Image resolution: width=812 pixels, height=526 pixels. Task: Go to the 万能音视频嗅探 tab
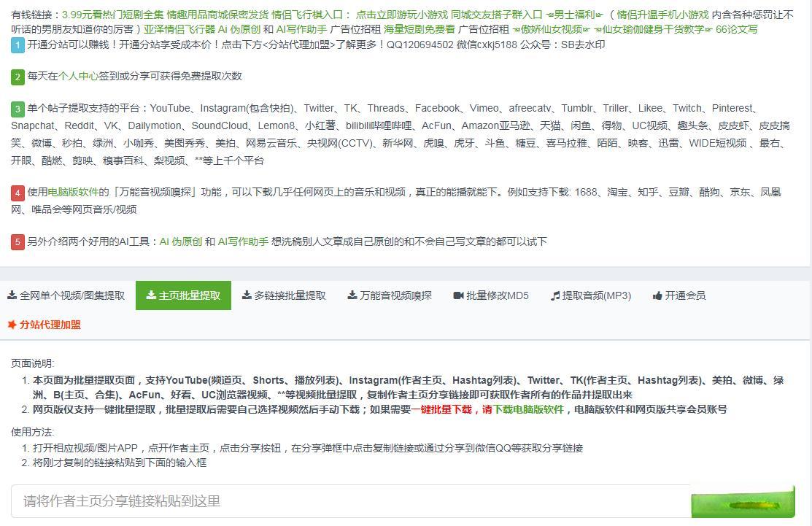click(390, 295)
